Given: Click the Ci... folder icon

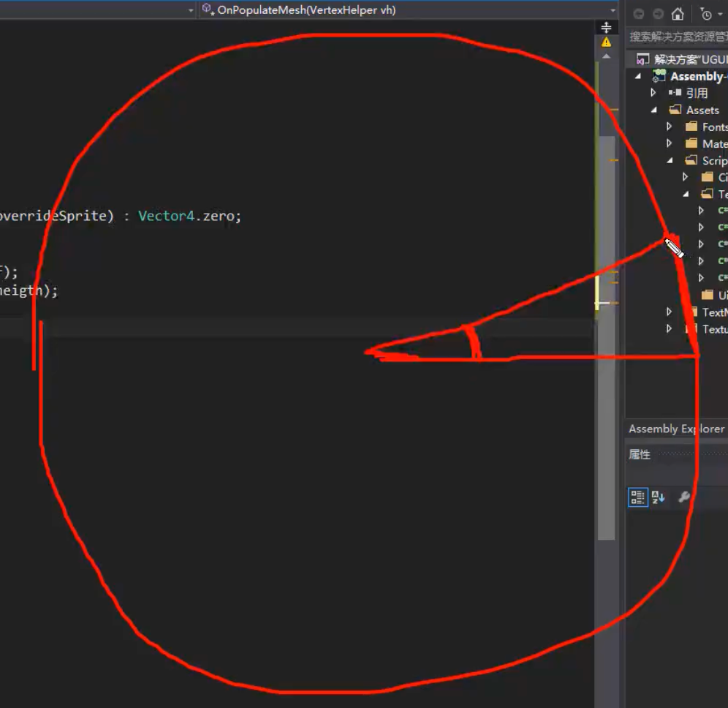Looking at the screenshot, I should tap(708, 176).
